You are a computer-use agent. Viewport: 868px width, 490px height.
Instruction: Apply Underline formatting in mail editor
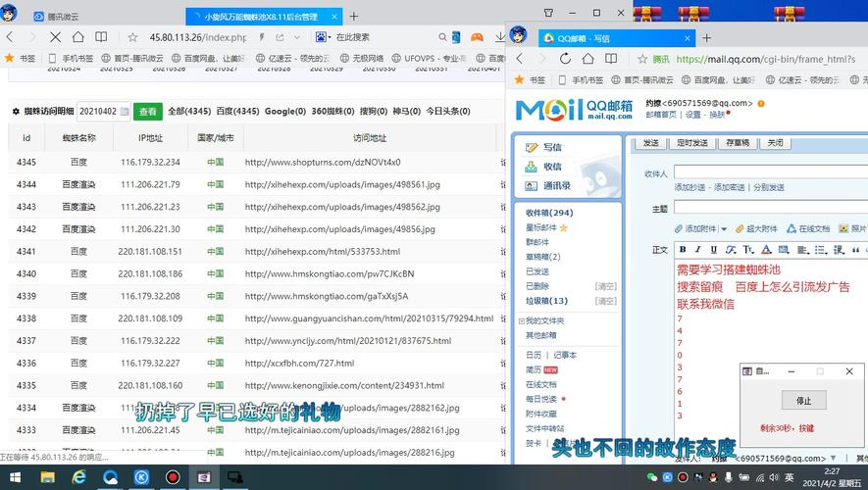[x=714, y=250]
